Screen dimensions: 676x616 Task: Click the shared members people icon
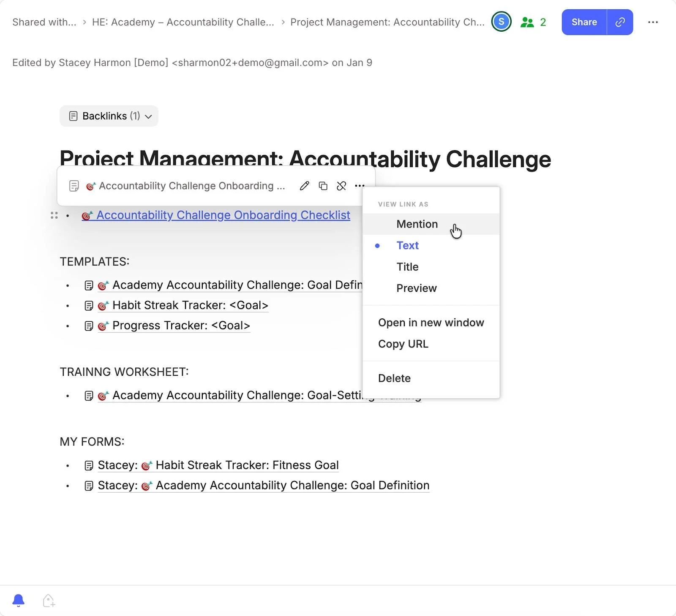pos(527,22)
